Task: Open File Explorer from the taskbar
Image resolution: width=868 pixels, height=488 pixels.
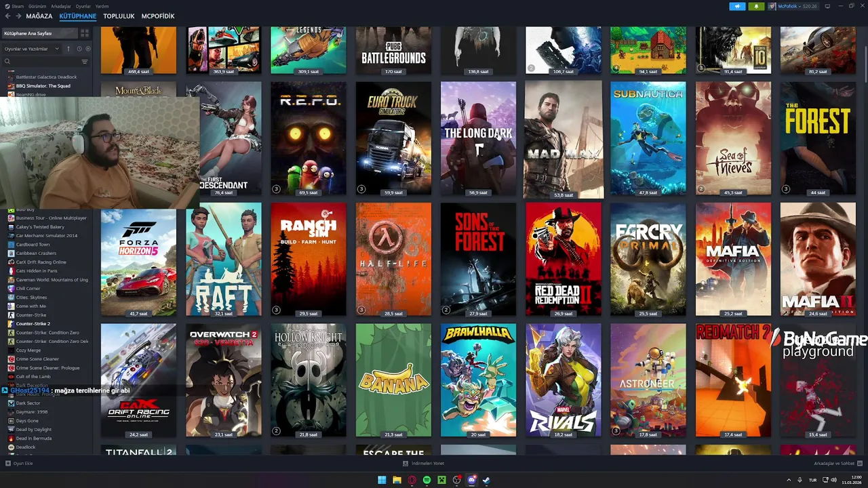Action: [397, 480]
